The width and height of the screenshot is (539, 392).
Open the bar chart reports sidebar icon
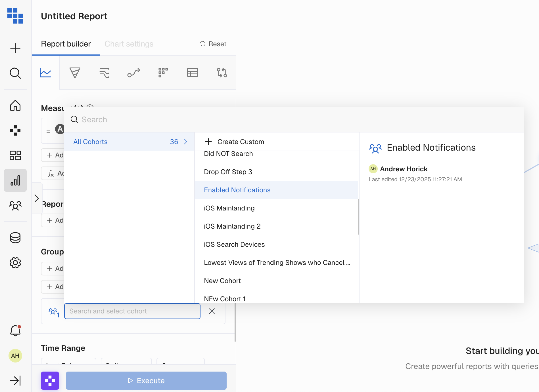tap(15, 180)
